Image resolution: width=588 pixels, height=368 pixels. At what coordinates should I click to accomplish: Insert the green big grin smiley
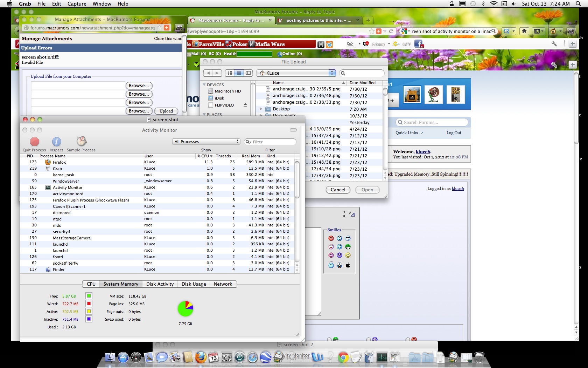coord(348,247)
